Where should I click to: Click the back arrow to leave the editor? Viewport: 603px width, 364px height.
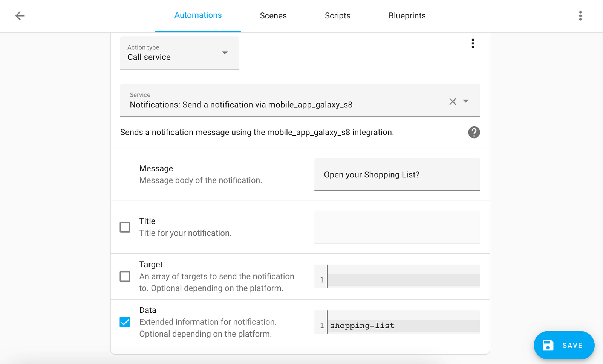pyautogui.click(x=20, y=15)
